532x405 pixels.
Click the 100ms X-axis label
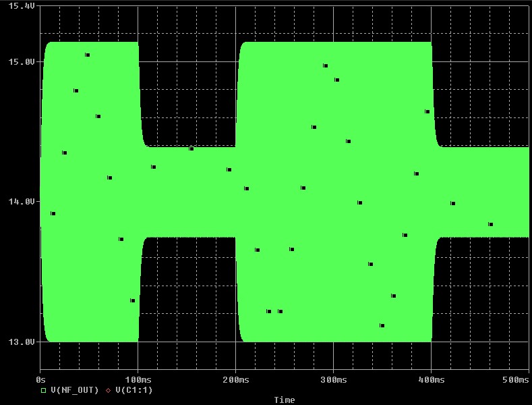click(x=138, y=379)
